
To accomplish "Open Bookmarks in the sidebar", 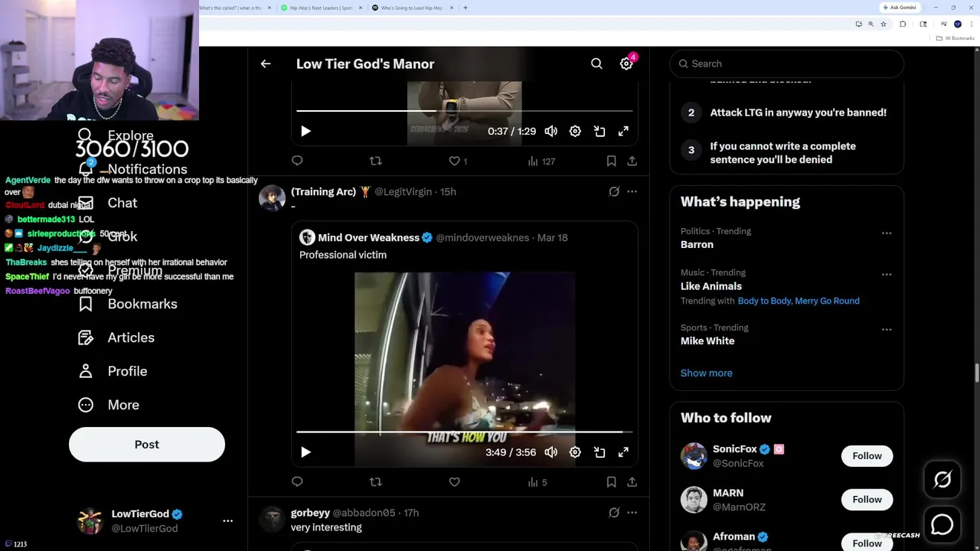I will 128,304.
